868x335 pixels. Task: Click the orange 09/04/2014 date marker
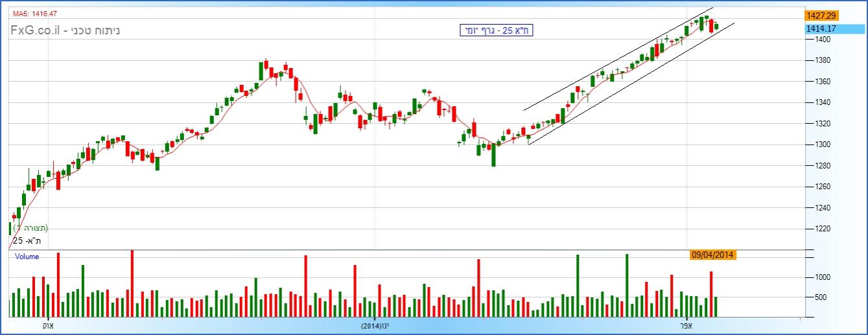tap(712, 255)
